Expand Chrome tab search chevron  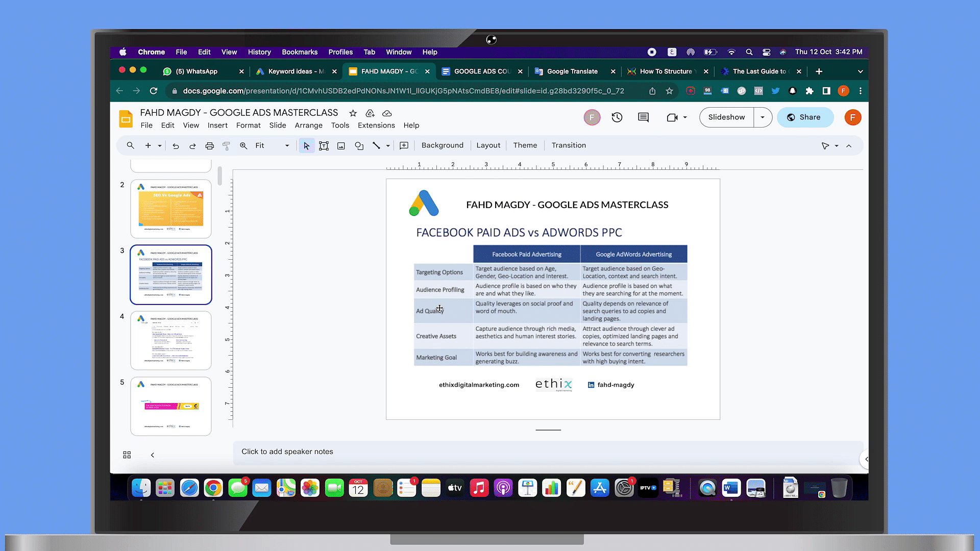pos(861,71)
